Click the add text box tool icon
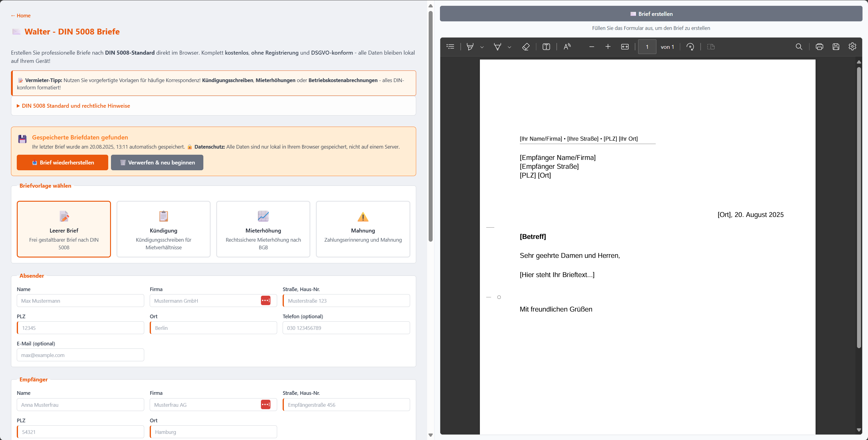Screen dimensions: 868x440 pyautogui.click(x=546, y=46)
